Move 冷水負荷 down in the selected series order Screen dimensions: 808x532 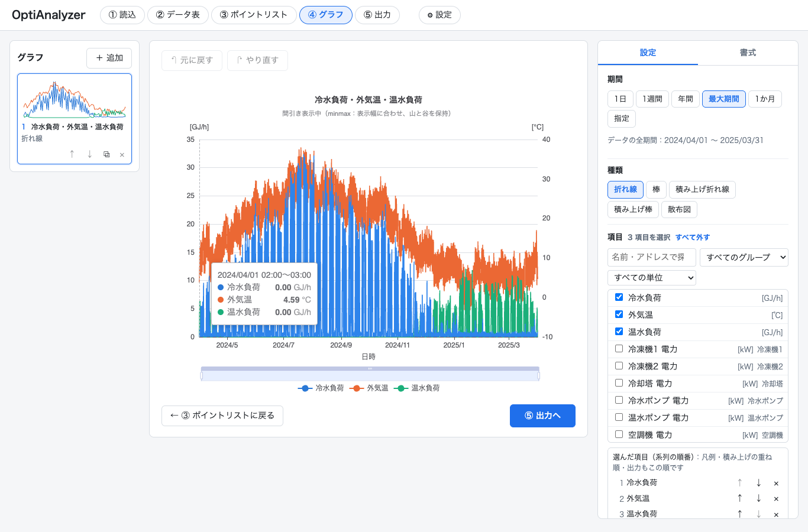point(758,483)
